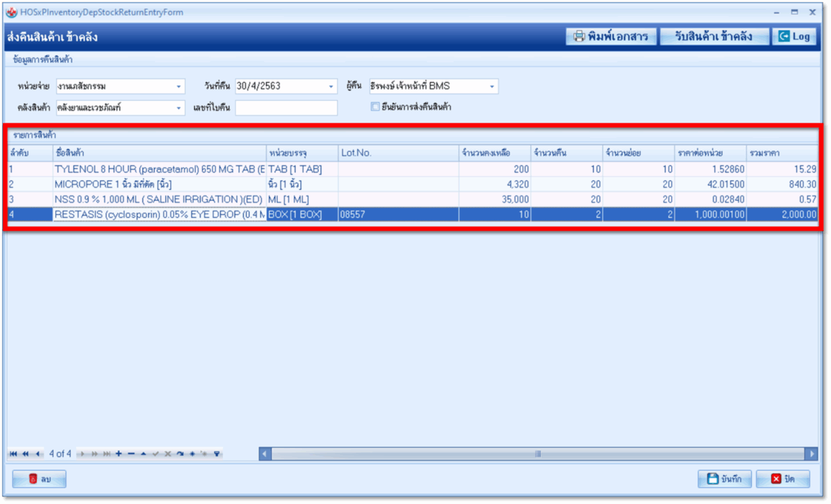Remove row with minus navigator icon
Screen dimensions: 831x504
[131, 454]
